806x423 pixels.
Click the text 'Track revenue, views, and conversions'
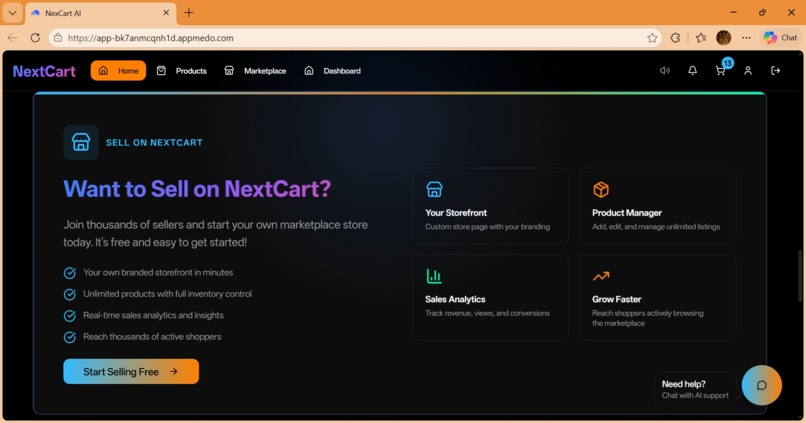click(487, 313)
